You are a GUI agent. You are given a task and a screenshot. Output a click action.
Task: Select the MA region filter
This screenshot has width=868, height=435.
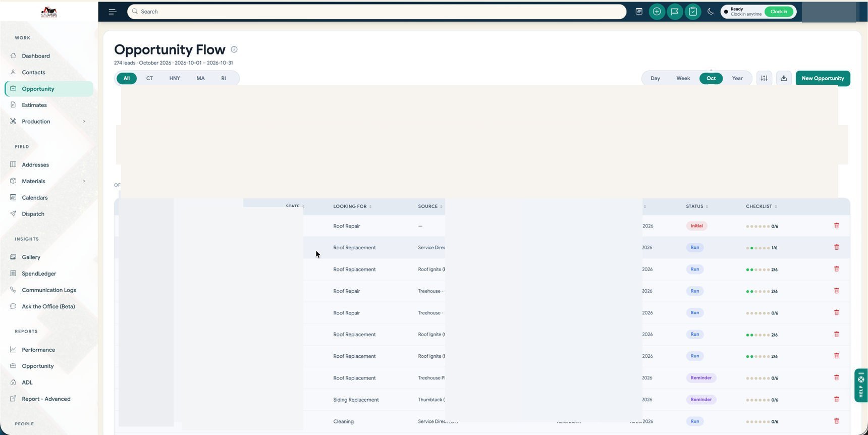pos(201,78)
